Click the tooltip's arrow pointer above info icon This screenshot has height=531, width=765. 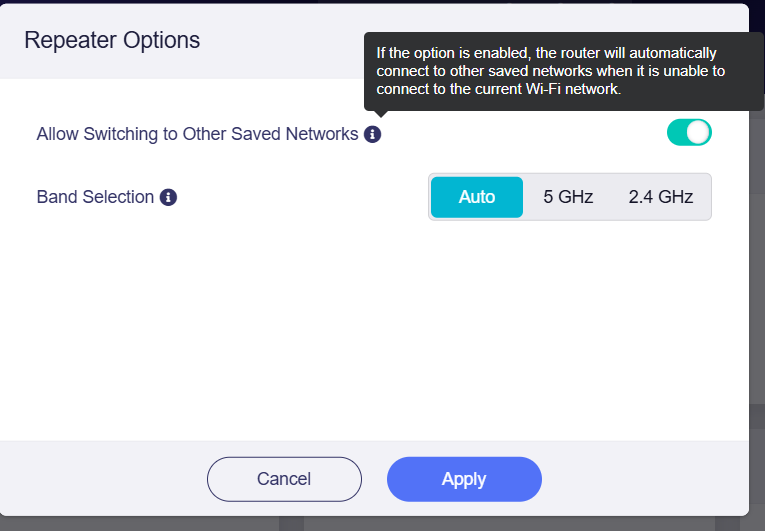pos(382,114)
